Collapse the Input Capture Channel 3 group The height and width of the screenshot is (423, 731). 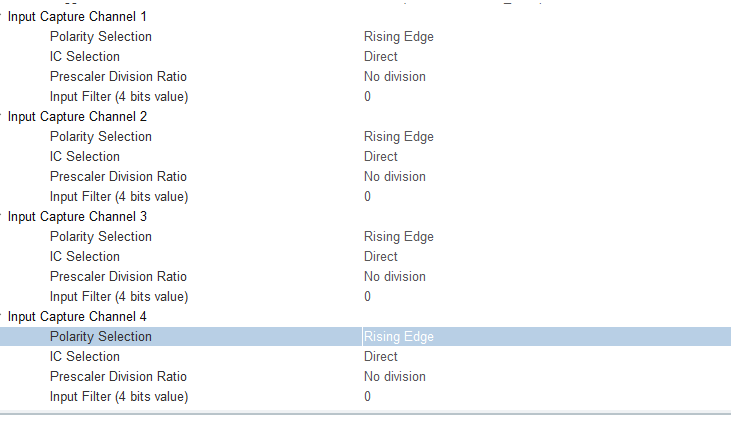[x=2, y=217]
